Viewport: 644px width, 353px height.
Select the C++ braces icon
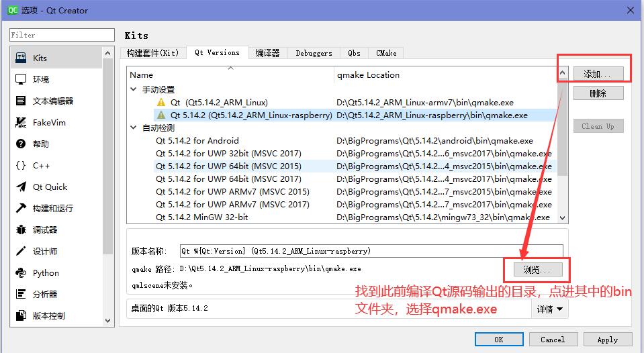pyautogui.click(x=21, y=165)
